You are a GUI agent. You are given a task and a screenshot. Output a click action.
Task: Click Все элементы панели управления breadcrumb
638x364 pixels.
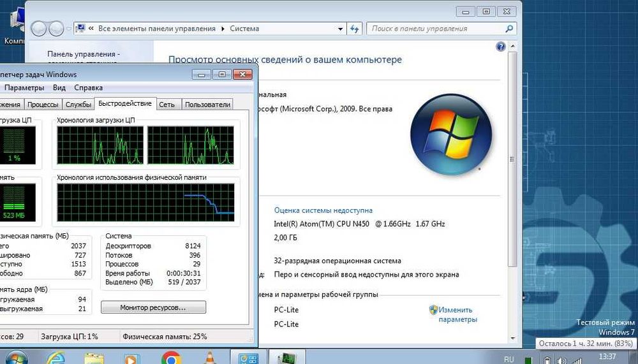pos(157,29)
